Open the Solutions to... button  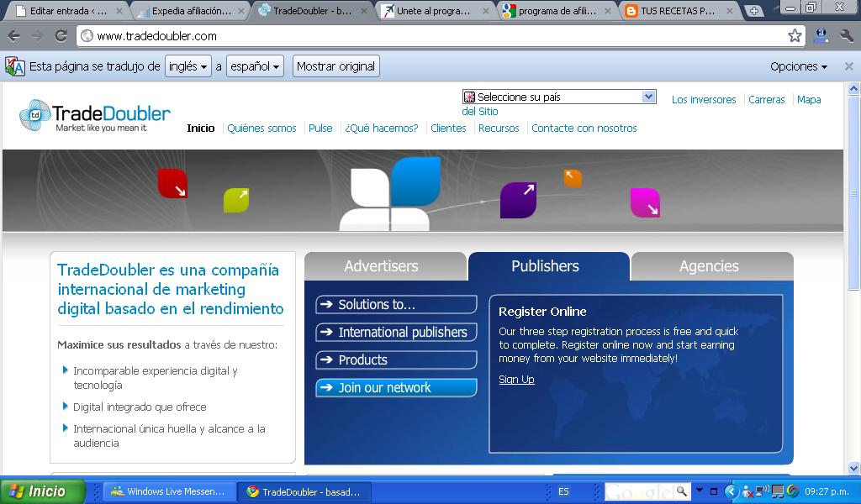(x=396, y=304)
